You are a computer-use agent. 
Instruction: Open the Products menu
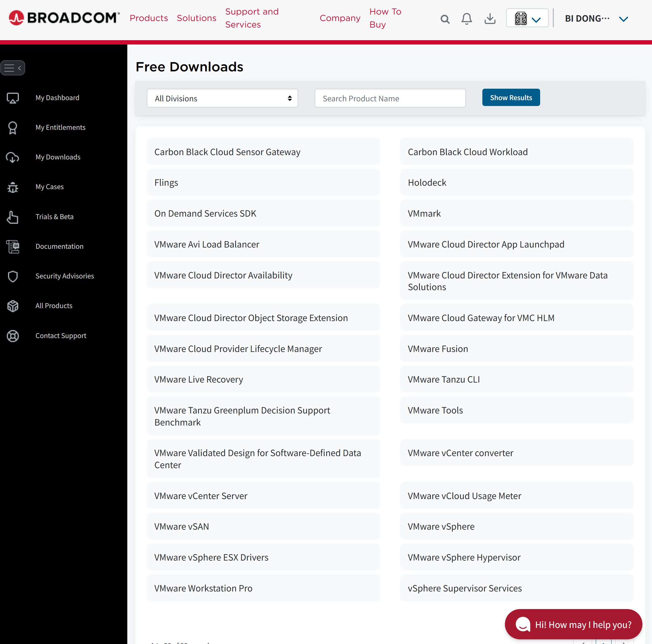pyautogui.click(x=149, y=18)
